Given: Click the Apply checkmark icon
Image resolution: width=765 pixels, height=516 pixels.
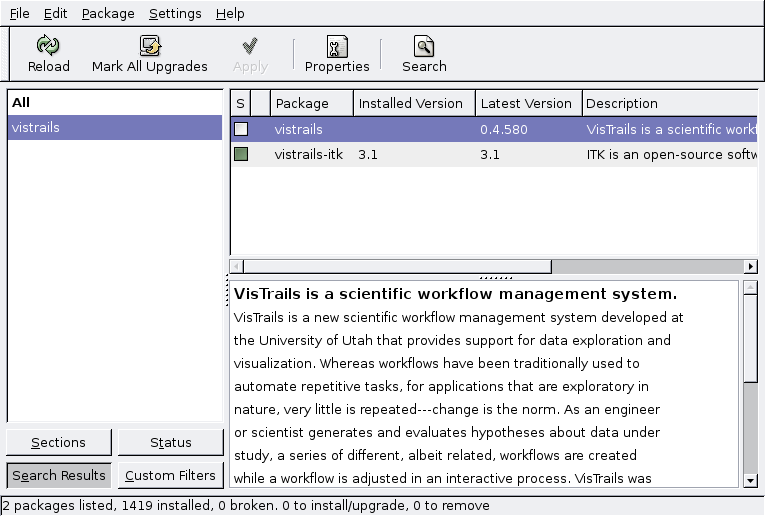Looking at the screenshot, I should click(x=250, y=46).
